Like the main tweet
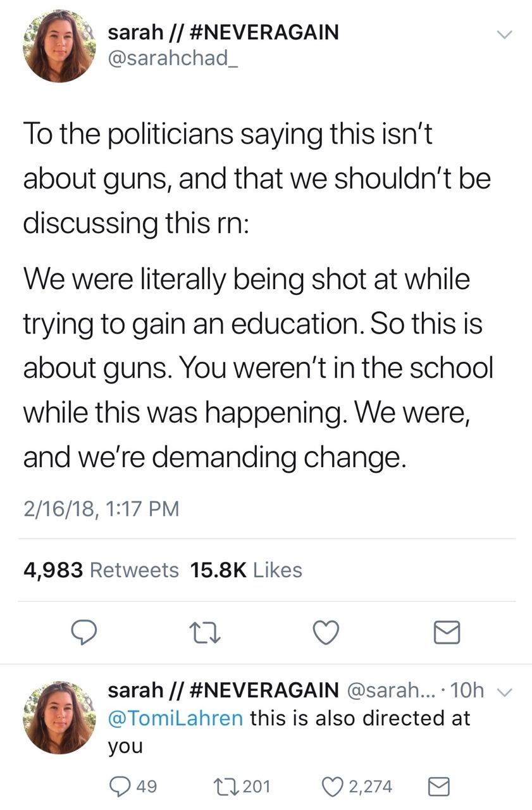The width and height of the screenshot is (532, 810). point(326,632)
